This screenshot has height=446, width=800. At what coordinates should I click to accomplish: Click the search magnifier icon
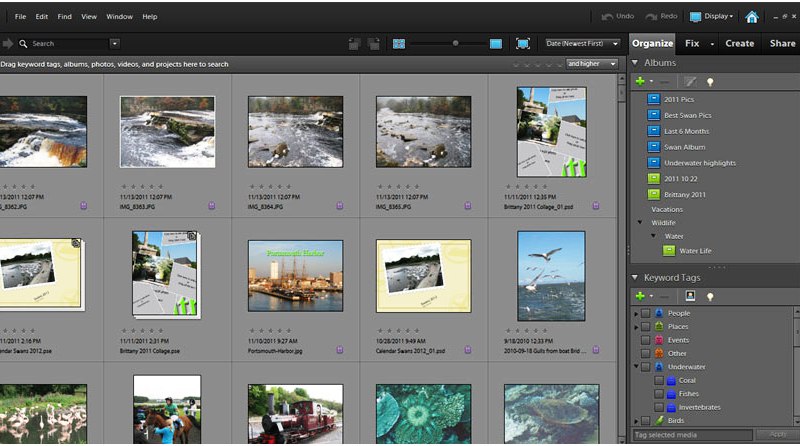(x=23, y=44)
